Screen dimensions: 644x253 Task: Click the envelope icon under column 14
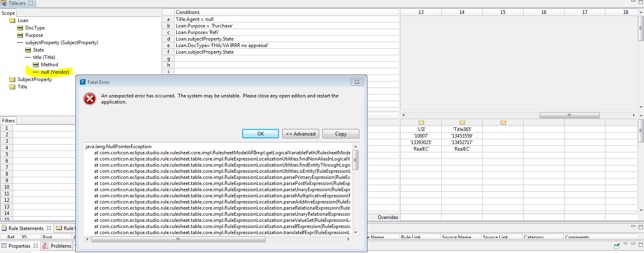click(x=462, y=123)
